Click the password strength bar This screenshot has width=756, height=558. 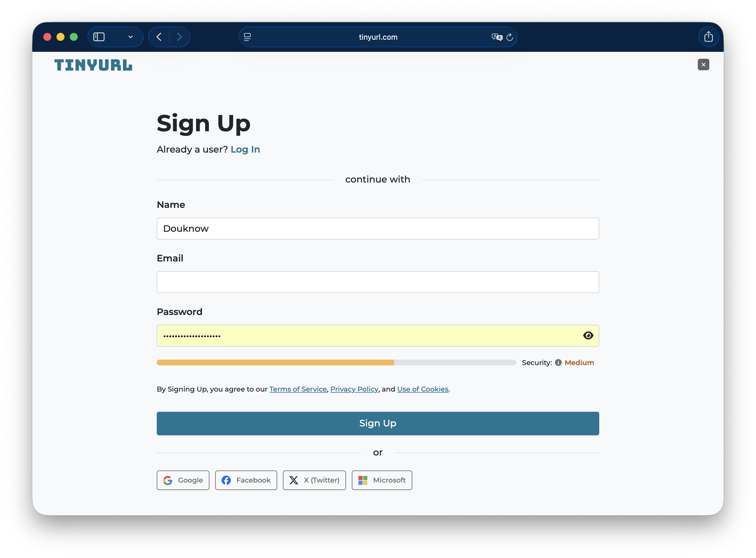tap(336, 362)
